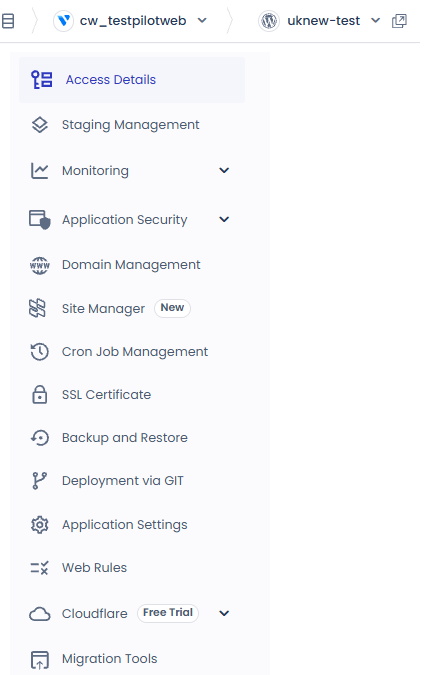
Task: Open Access Details section
Action: click(132, 80)
